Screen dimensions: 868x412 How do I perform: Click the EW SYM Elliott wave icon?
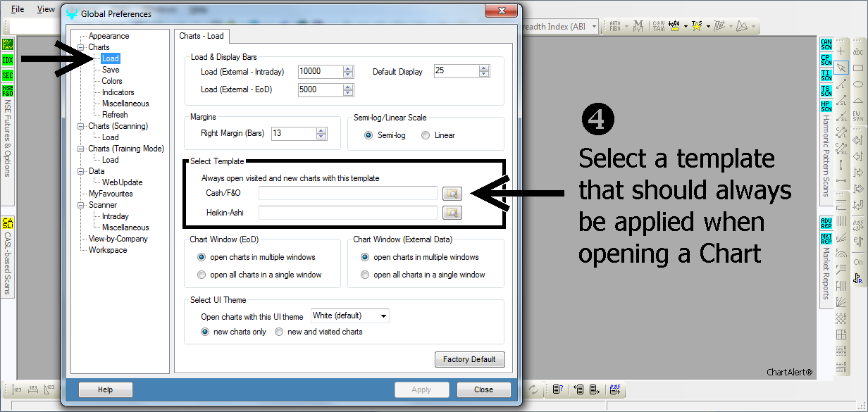(x=858, y=116)
